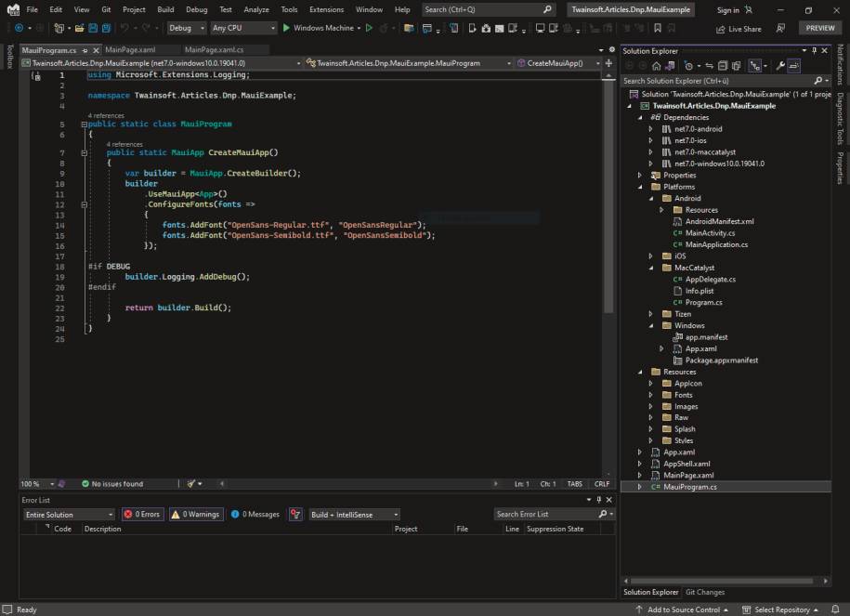Screen dimensions: 850x616
Task: Collapse all icon in Solution Explorer
Action: pyautogui.click(x=723, y=66)
